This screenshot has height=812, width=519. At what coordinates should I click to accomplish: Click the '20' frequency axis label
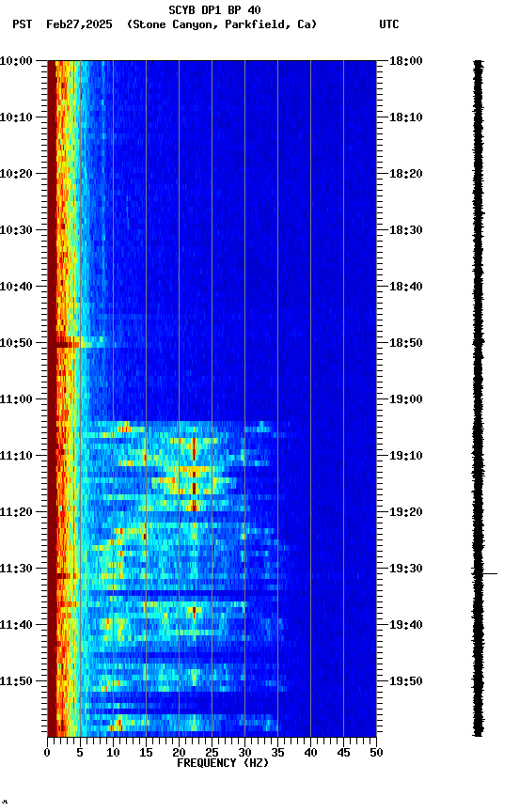(179, 753)
